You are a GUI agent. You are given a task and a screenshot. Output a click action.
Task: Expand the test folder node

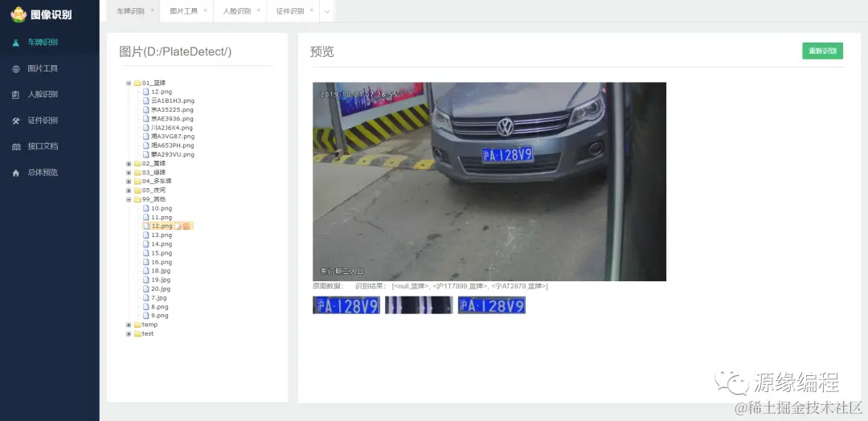tap(129, 333)
